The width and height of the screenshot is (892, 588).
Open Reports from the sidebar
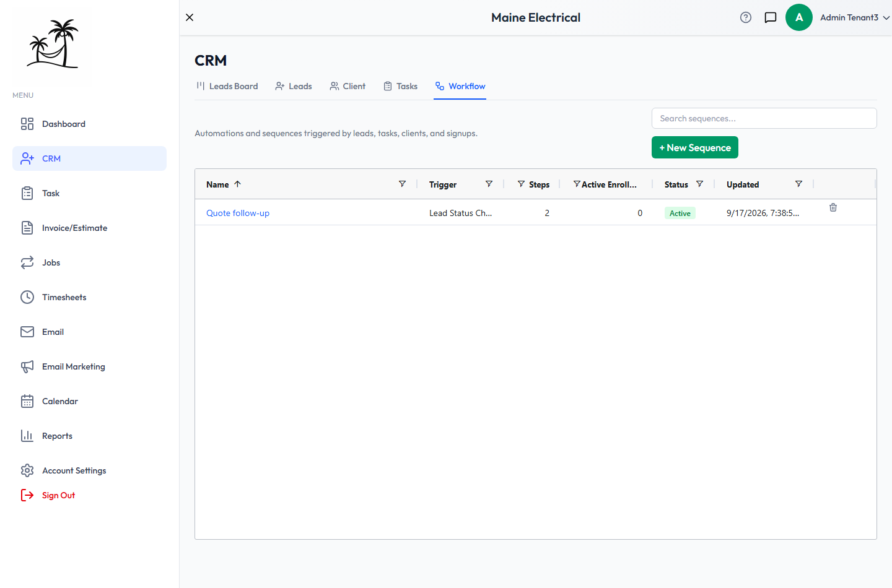click(x=89, y=436)
